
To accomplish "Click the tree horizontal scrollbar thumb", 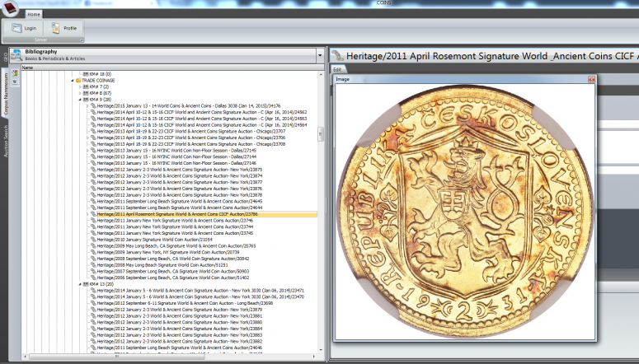I will (x=116, y=357).
